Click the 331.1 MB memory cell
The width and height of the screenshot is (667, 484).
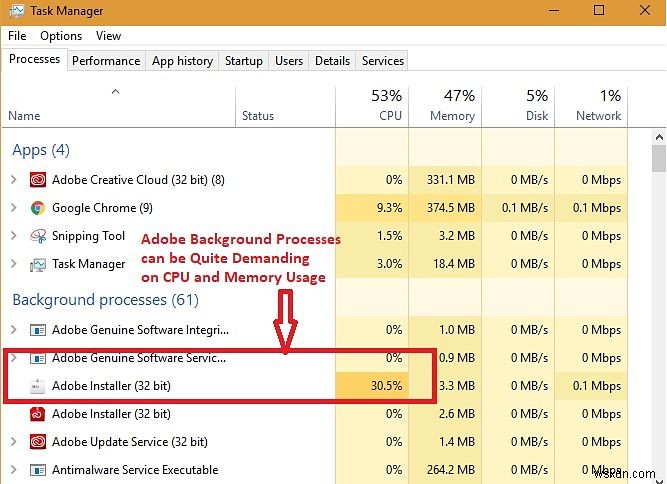[445, 180]
